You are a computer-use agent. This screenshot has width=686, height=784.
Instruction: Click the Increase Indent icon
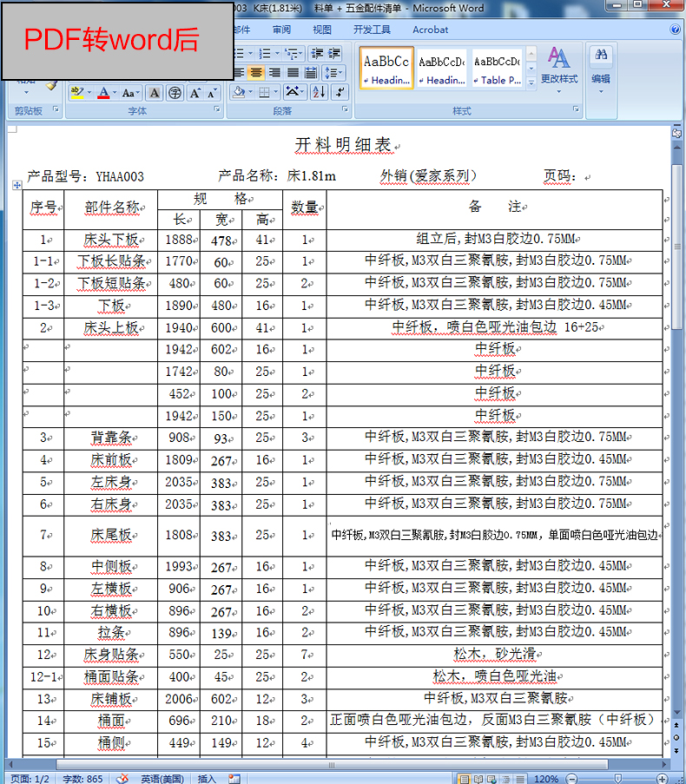click(x=334, y=53)
